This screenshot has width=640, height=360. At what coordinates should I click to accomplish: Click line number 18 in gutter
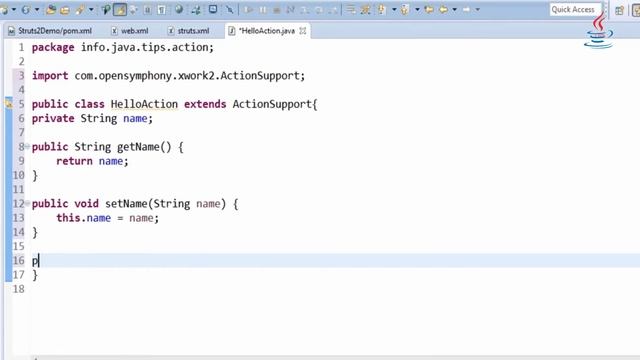[18, 289]
